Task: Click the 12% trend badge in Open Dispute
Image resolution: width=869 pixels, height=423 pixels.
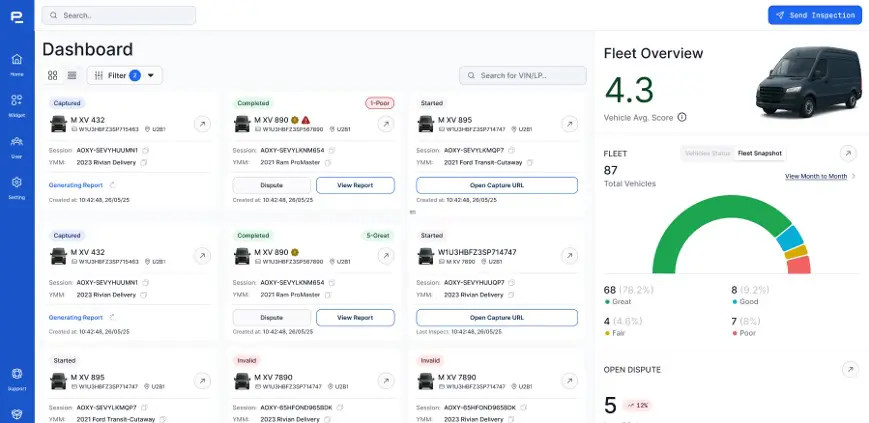Action: point(637,405)
